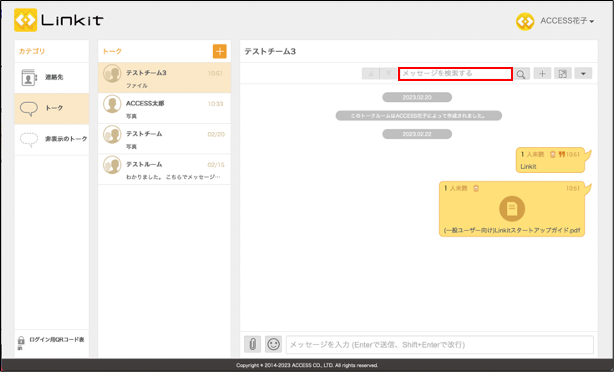Open the ACCESS太郎 conversation

point(164,108)
